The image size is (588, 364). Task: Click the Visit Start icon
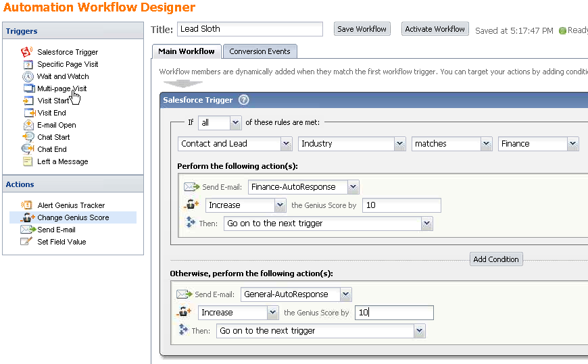click(x=28, y=101)
